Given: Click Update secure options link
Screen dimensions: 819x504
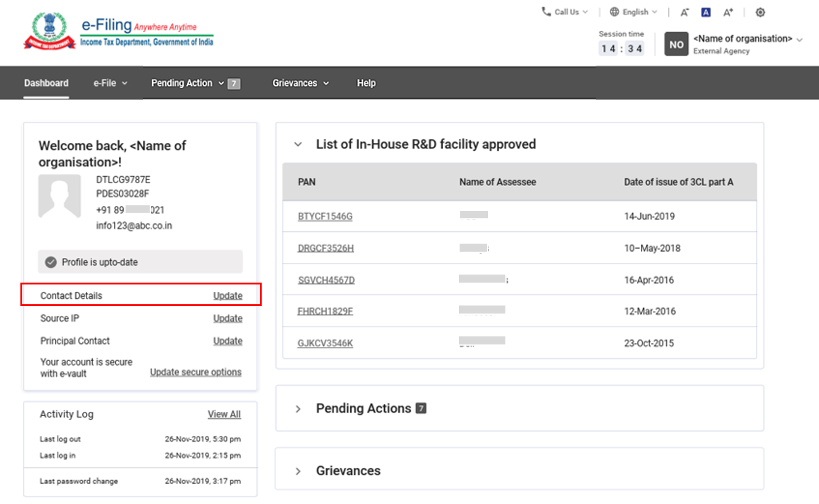Looking at the screenshot, I should pos(195,372).
